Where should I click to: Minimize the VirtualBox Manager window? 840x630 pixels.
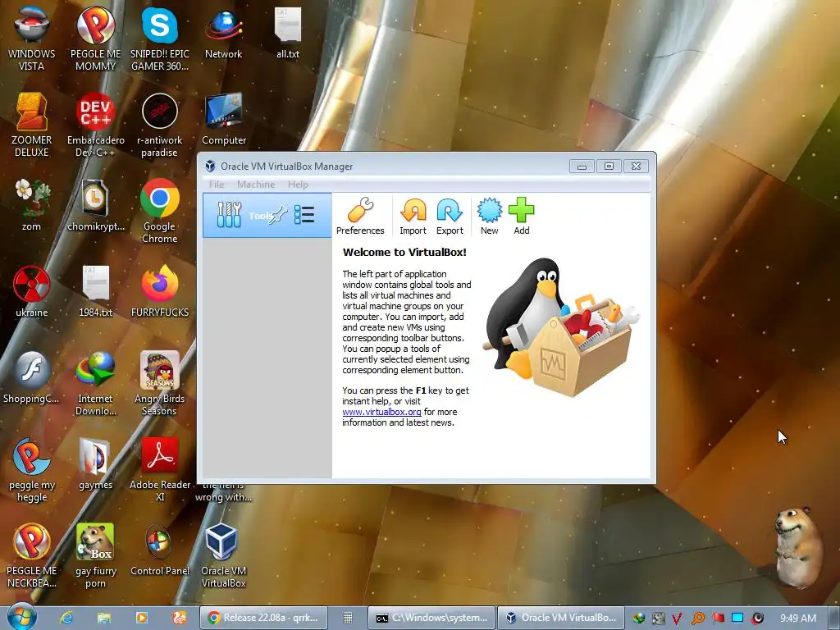pyautogui.click(x=582, y=166)
